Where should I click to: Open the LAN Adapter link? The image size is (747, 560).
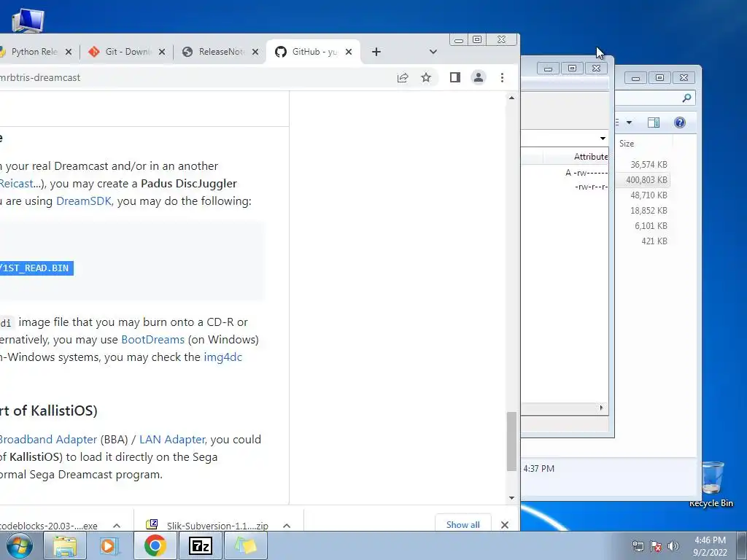(172, 440)
